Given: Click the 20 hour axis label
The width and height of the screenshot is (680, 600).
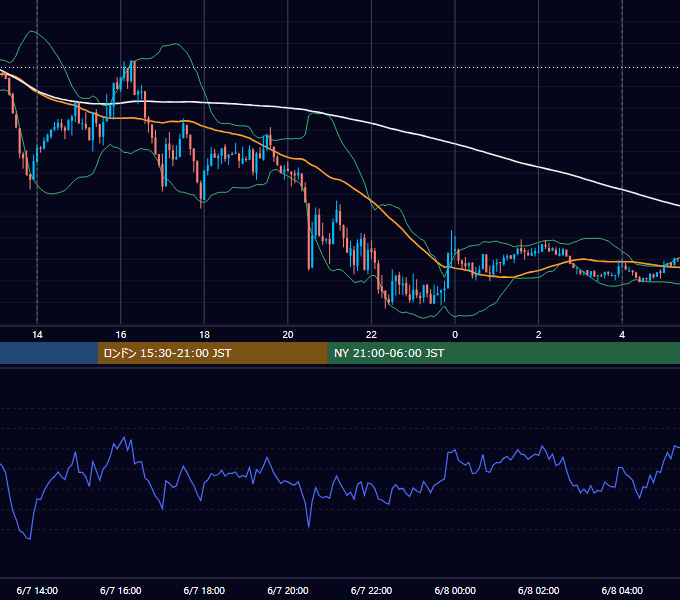Looking at the screenshot, I should pos(288,335).
